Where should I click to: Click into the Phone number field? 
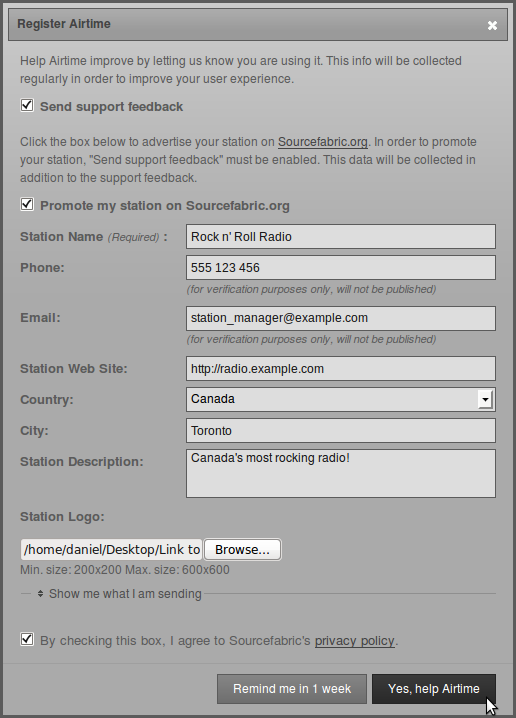point(341,267)
